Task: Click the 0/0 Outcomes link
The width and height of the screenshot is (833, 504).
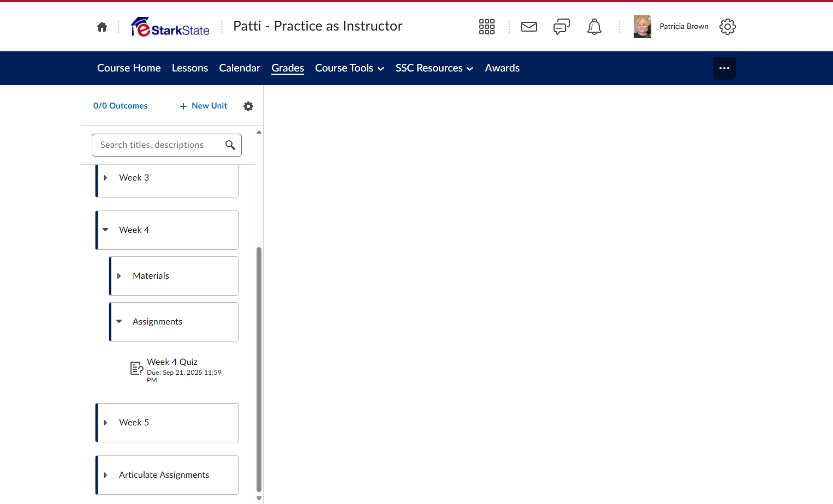Action: [x=120, y=106]
